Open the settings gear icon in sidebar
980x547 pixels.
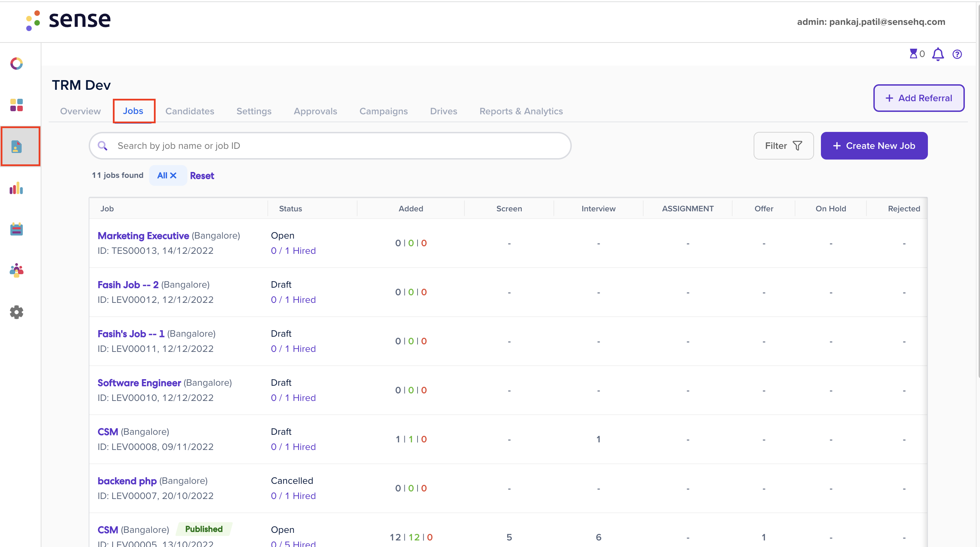16,312
